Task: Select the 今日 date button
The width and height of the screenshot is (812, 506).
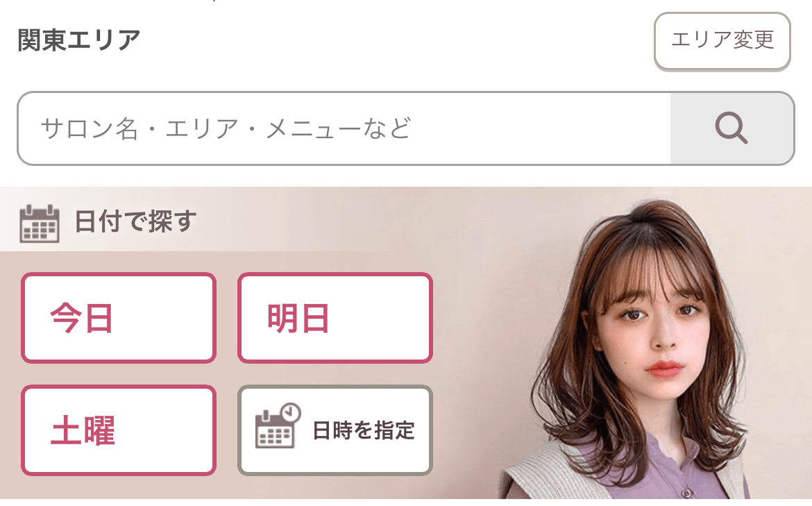Action: 119,317
